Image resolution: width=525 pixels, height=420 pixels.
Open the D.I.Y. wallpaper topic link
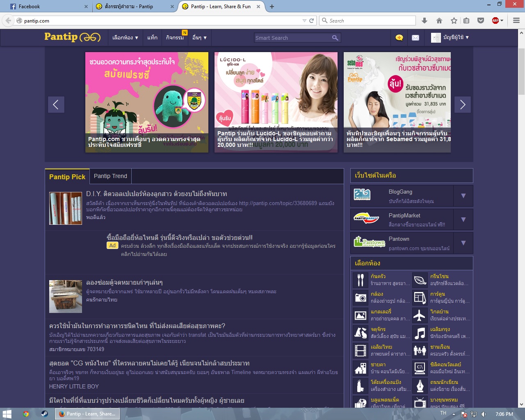156,194
